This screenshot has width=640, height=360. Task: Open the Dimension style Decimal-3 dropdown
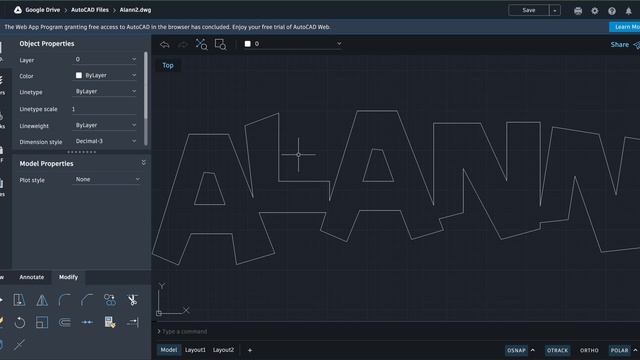(x=105, y=141)
